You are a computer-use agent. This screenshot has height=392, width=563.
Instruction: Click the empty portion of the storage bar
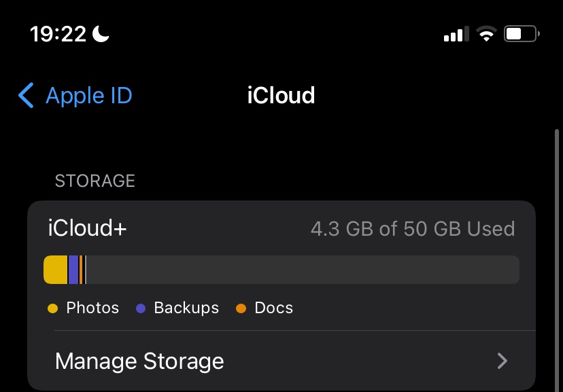pyautogui.click(x=303, y=270)
